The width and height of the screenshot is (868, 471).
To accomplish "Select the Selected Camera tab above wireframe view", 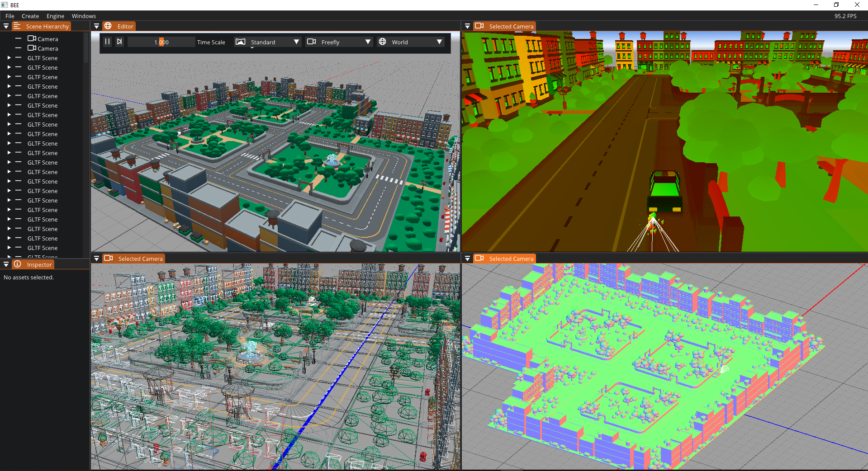I will [140, 259].
